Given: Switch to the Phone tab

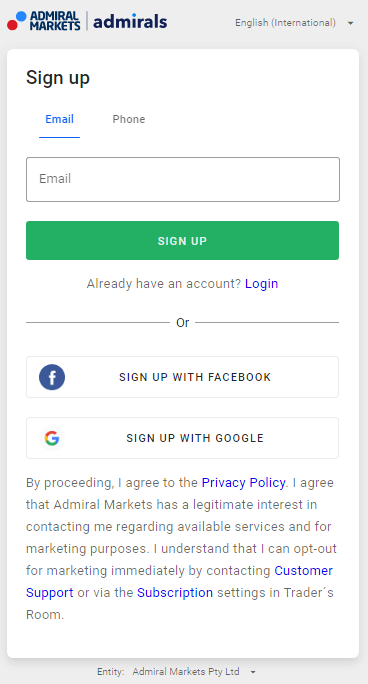Looking at the screenshot, I should pos(129,119).
